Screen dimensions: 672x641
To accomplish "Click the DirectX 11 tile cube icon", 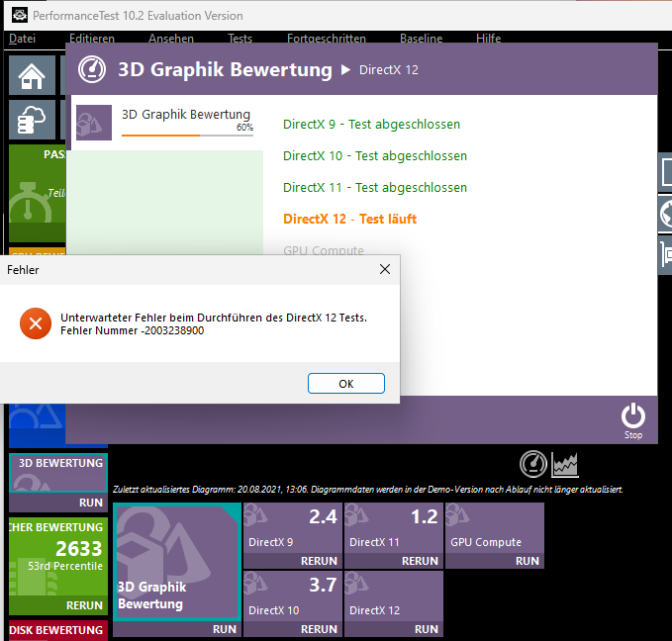I will [x=357, y=514].
